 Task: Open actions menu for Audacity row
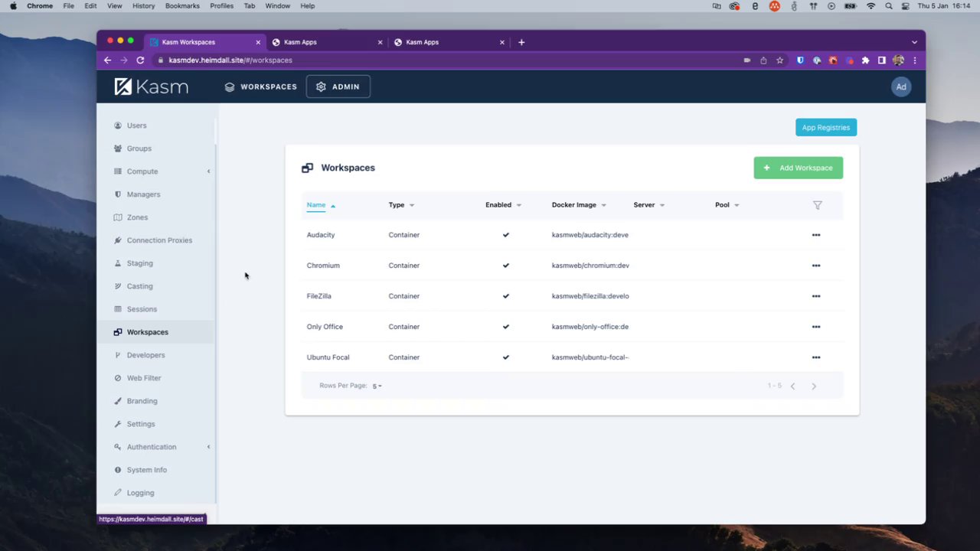[816, 235]
